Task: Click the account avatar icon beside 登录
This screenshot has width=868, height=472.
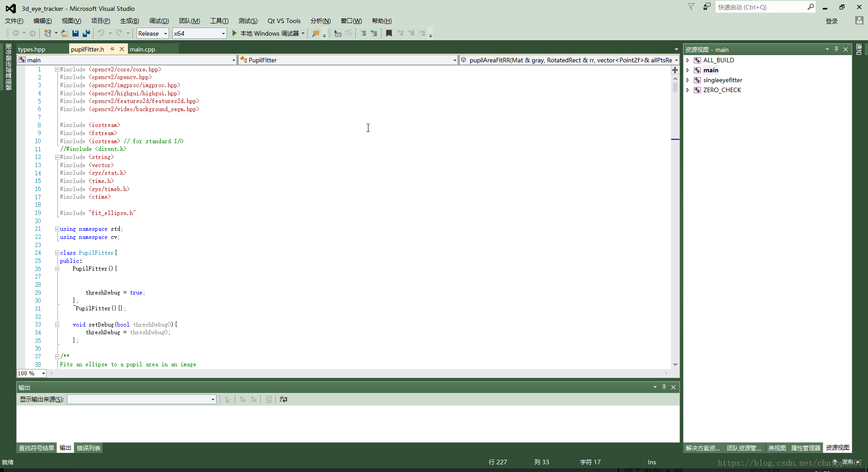Action: pyautogui.click(x=859, y=21)
